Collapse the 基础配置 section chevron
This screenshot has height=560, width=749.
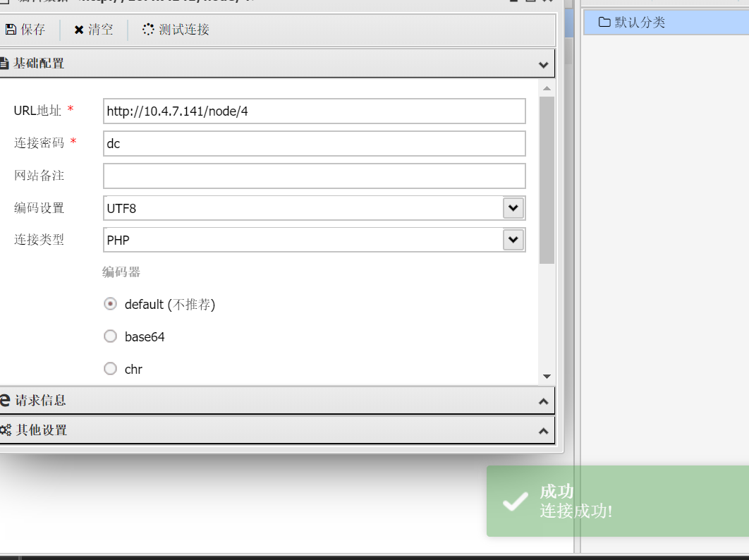pos(543,64)
